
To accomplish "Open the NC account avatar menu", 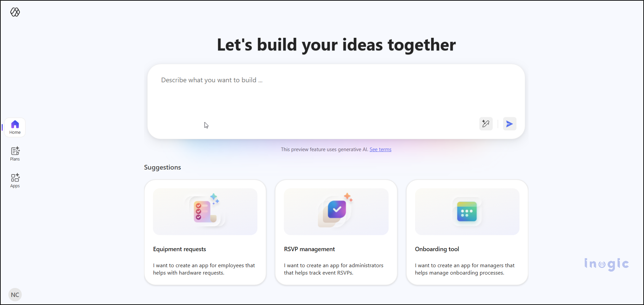I will [15, 295].
